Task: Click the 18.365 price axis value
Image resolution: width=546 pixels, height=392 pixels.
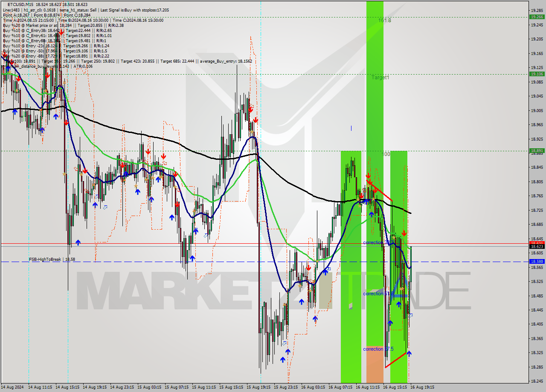Action: pos(537,338)
